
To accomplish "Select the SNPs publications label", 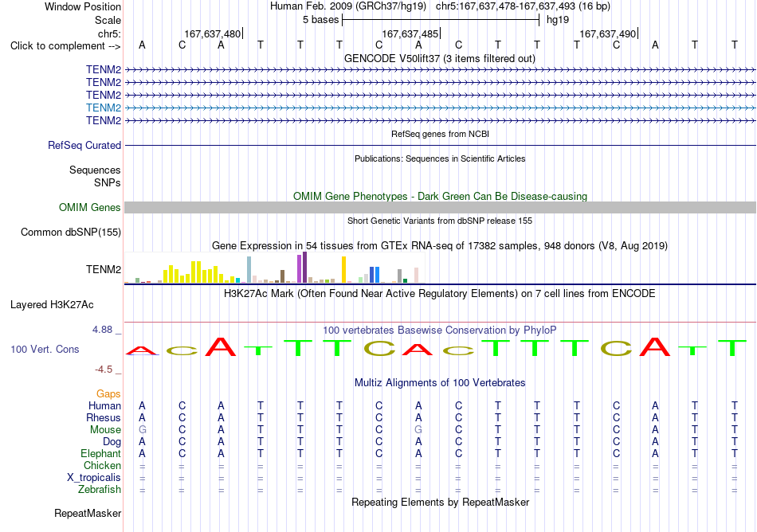I will [108, 183].
